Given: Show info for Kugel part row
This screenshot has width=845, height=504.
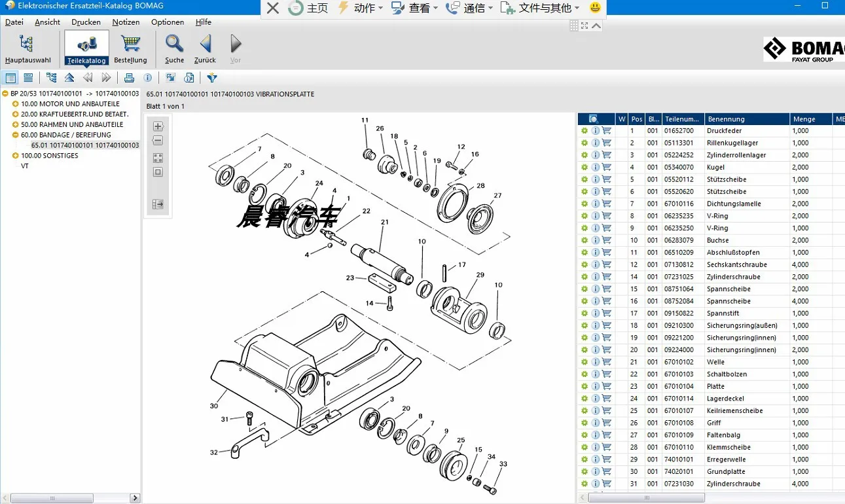Looking at the screenshot, I should 596,168.
